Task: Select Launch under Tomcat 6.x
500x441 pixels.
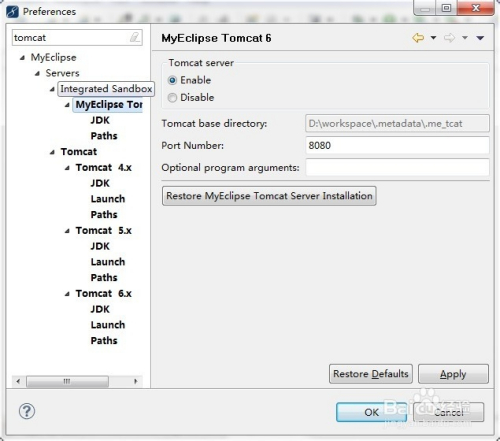Action: (108, 325)
